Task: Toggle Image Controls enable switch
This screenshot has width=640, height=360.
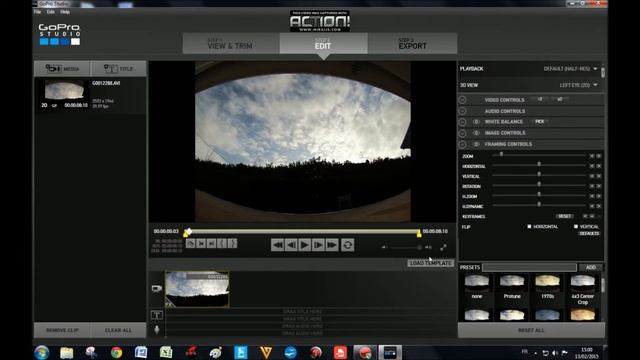Action: coord(476,133)
